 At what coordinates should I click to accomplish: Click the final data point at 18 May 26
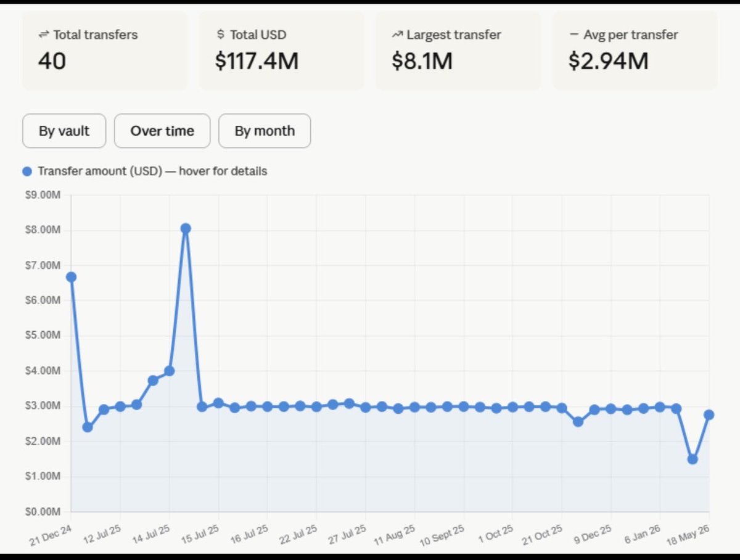click(709, 414)
